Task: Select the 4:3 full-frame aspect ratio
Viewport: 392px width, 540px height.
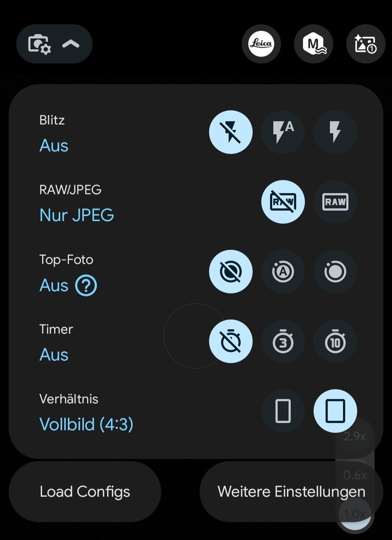Action: (x=335, y=411)
